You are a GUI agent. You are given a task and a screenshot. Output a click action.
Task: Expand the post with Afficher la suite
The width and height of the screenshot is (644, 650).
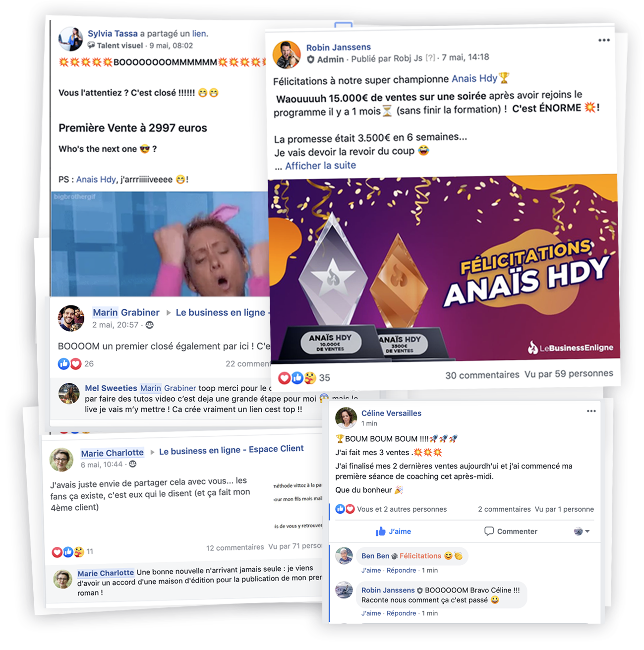(320, 166)
